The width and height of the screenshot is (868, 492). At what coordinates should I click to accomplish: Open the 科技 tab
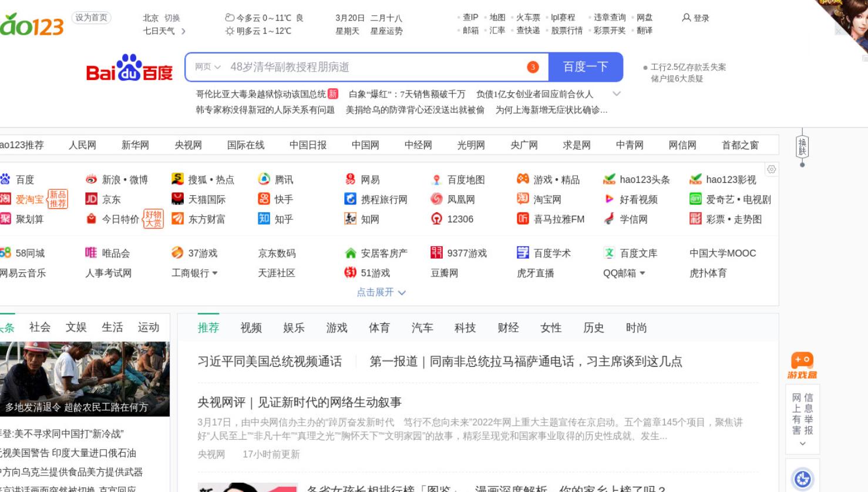(x=465, y=327)
